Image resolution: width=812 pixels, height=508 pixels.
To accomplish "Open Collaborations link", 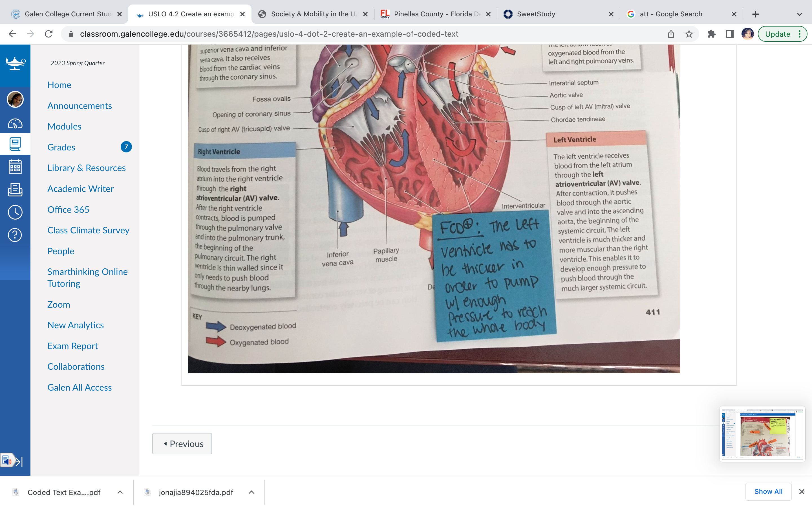I will (76, 366).
